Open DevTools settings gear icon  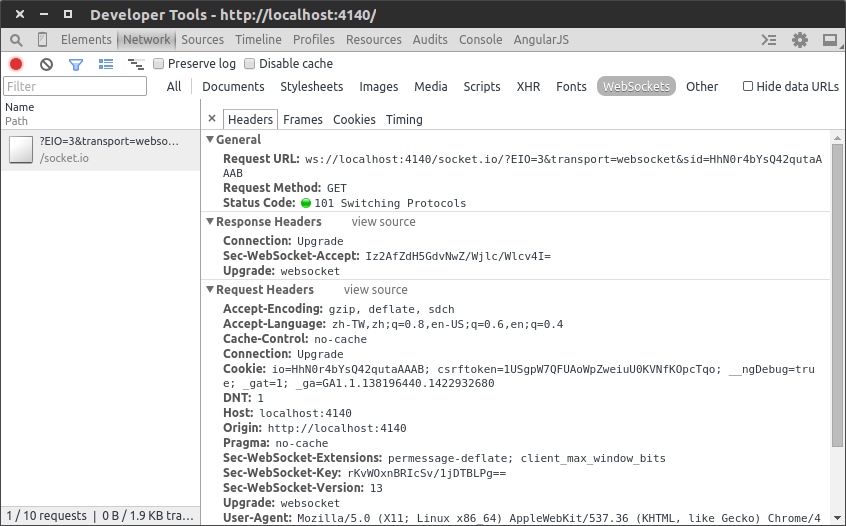800,40
